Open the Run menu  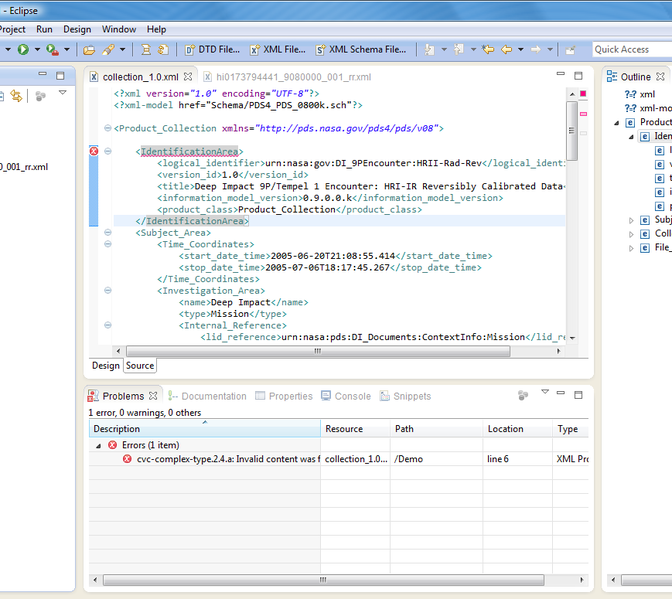(44, 29)
